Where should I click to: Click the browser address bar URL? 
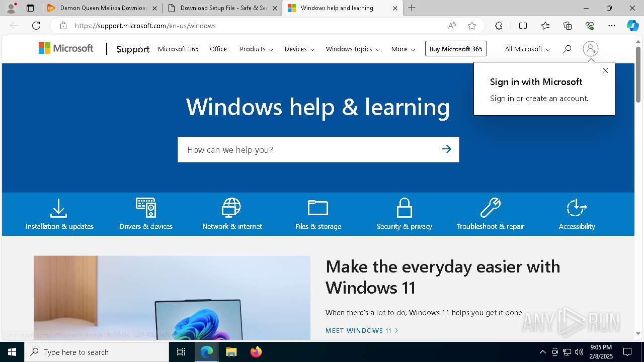pos(145,26)
